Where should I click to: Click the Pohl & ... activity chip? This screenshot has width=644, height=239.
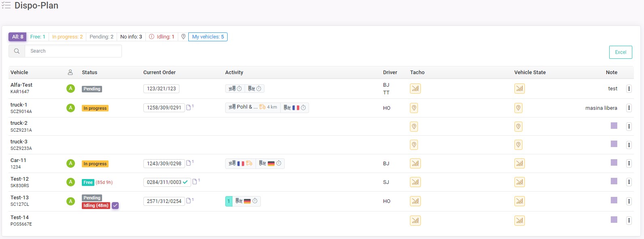pos(253,107)
